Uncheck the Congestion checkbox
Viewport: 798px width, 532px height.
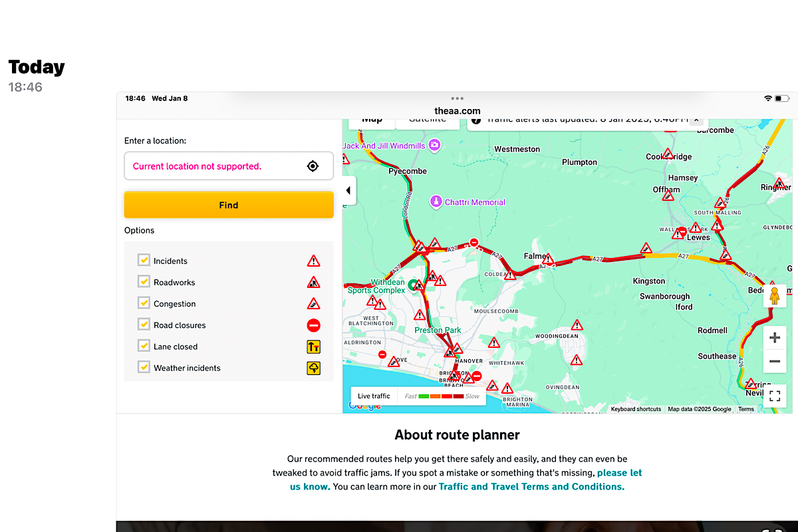tap(144, 303)
